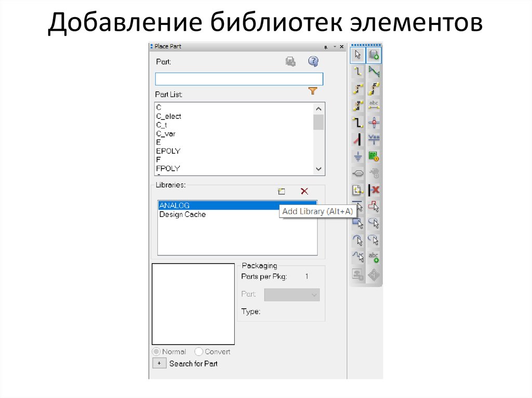Screen dimensions: 532x398
Task: Select EPOLY from the Part List
Action: [167, 151]
